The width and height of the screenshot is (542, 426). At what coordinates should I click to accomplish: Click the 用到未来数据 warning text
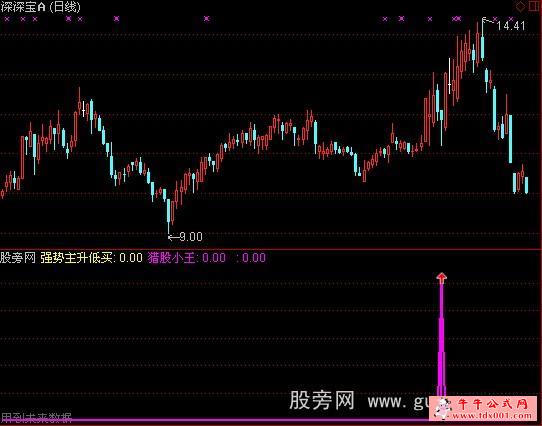pos(36,418)
